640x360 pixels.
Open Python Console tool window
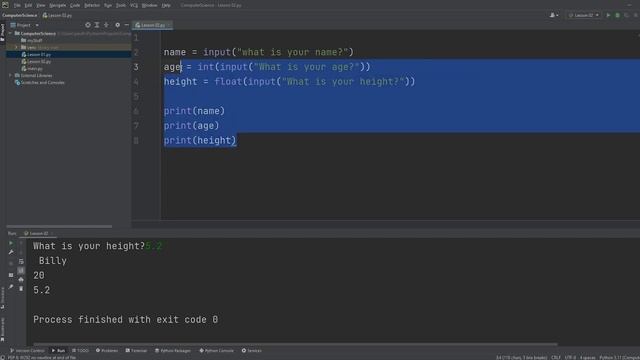[217, 351]
